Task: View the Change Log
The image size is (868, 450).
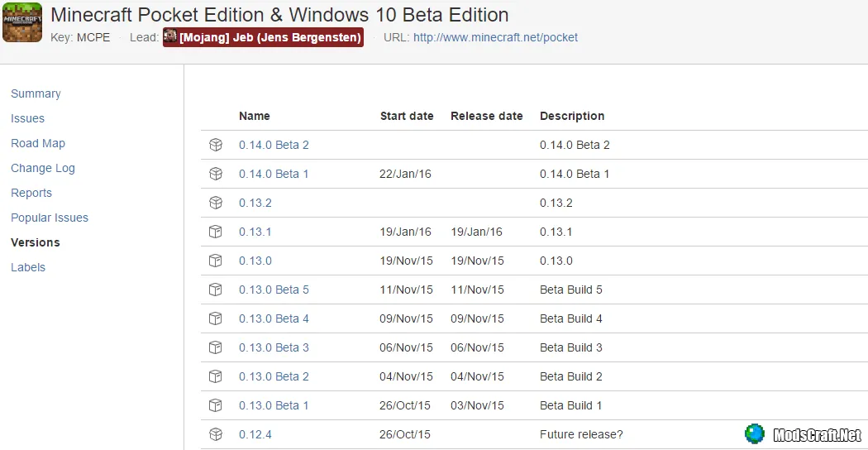Action: 42,168
